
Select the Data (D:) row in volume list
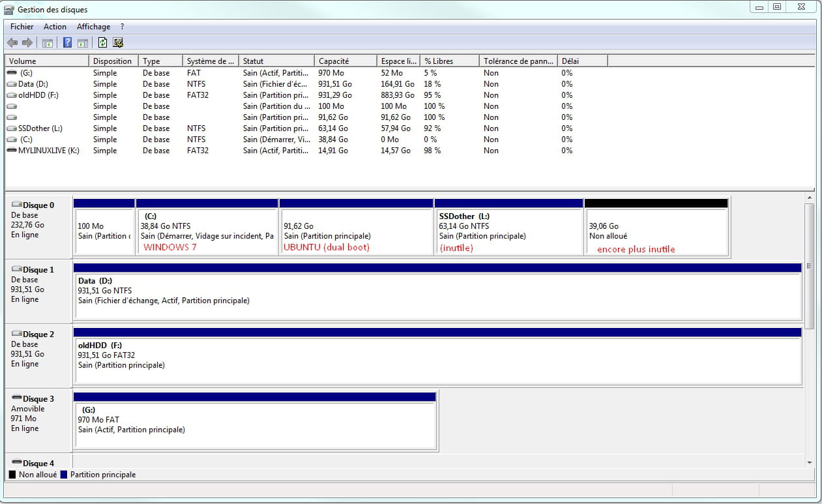33,84
